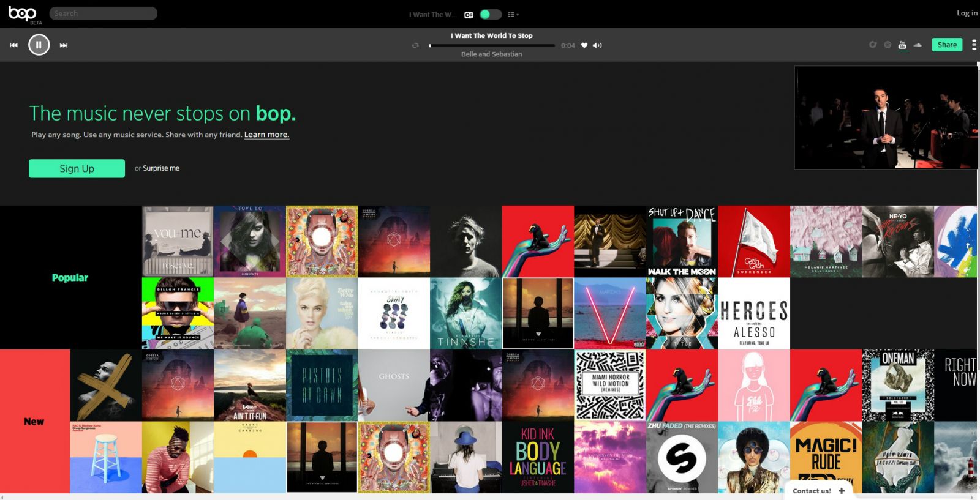This screenshot has height=500, width=980.
Task: Play the Ghosts album cover
Action: (394, 386)
